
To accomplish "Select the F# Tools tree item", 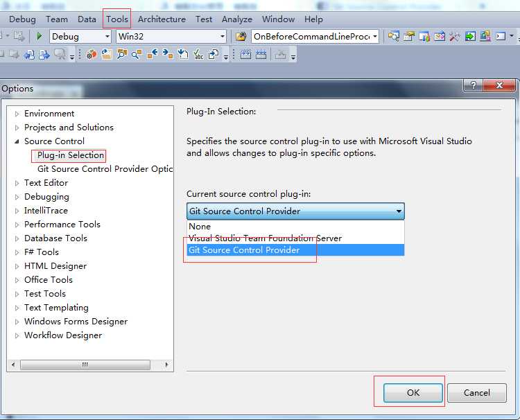I will (42, 252).
